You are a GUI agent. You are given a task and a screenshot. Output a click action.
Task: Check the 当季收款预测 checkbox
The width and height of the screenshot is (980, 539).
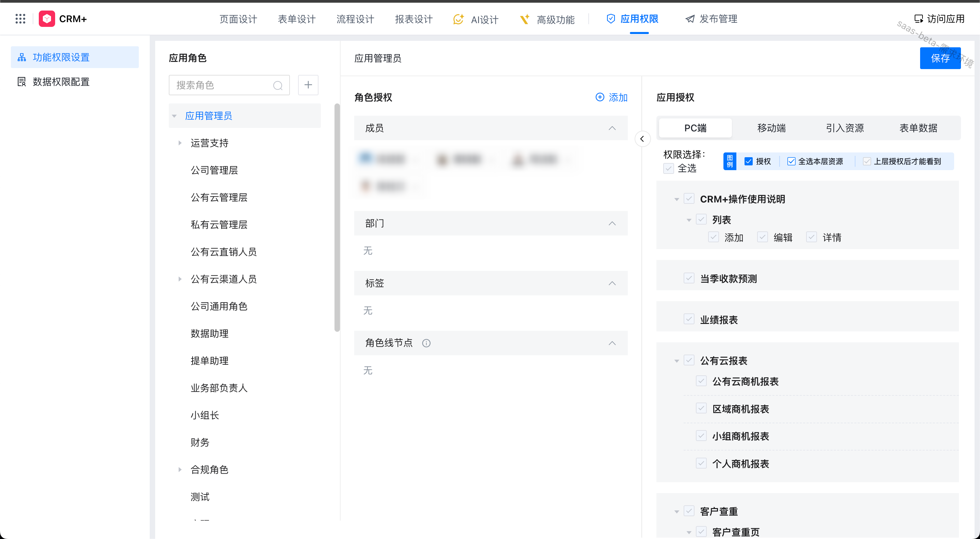(x=689, y=278)
